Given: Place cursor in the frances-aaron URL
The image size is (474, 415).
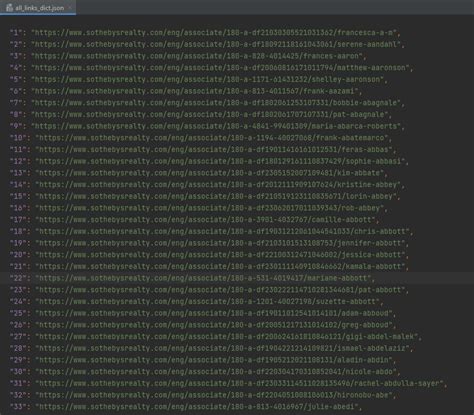Looking at the screenshot, I should pyautogui.click(x=198, y=56).
